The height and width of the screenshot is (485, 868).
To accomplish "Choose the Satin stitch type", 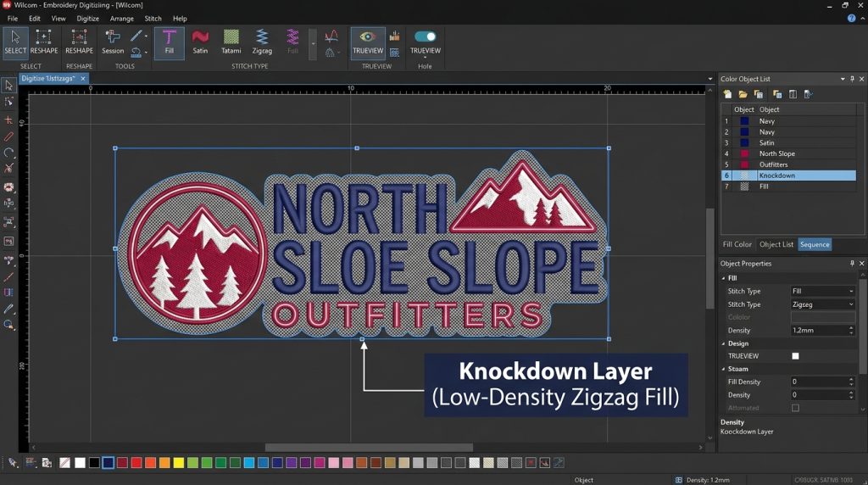I will (x=200, y=42).
